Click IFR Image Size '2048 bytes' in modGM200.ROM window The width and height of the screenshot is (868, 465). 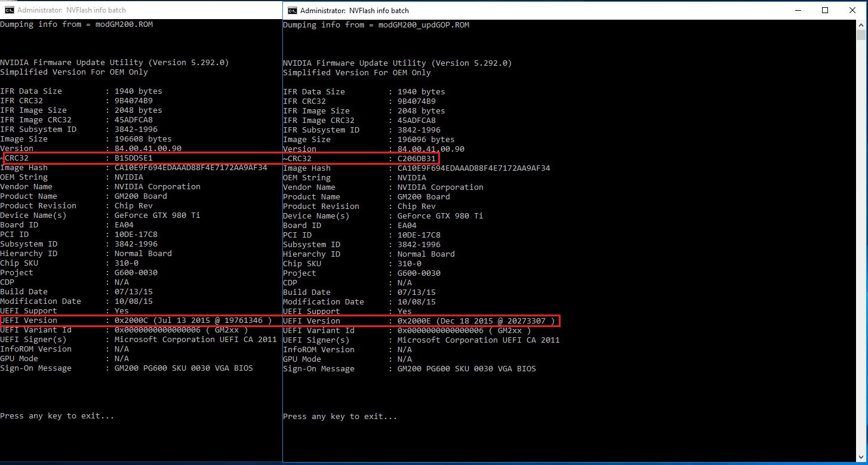[x=138, y=110]
